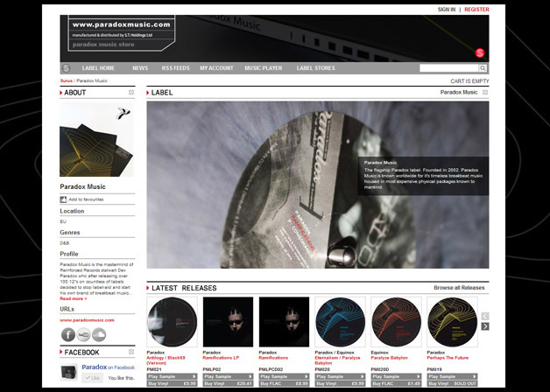Open RSS FEEDS in navigation bar
Screen dimensions: 550x392
(x=175, y=68)
